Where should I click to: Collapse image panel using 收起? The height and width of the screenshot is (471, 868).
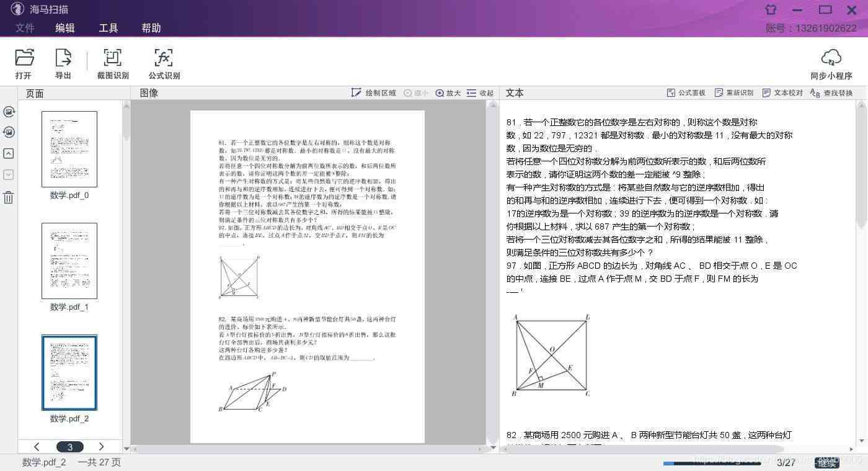coord(480,93)
